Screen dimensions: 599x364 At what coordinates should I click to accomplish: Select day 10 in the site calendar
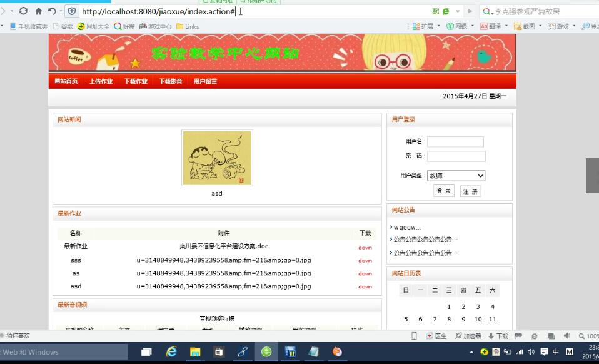pos(478,320)
